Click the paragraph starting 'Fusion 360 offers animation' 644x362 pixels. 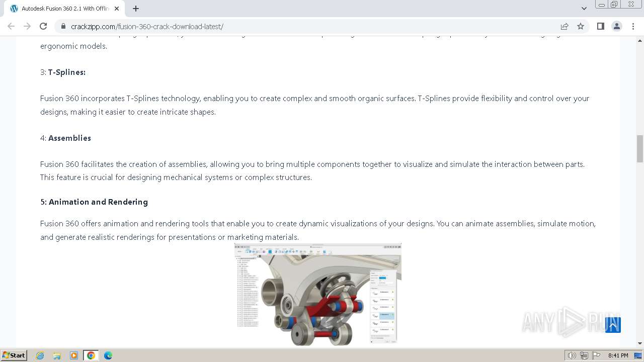[318, 230]
